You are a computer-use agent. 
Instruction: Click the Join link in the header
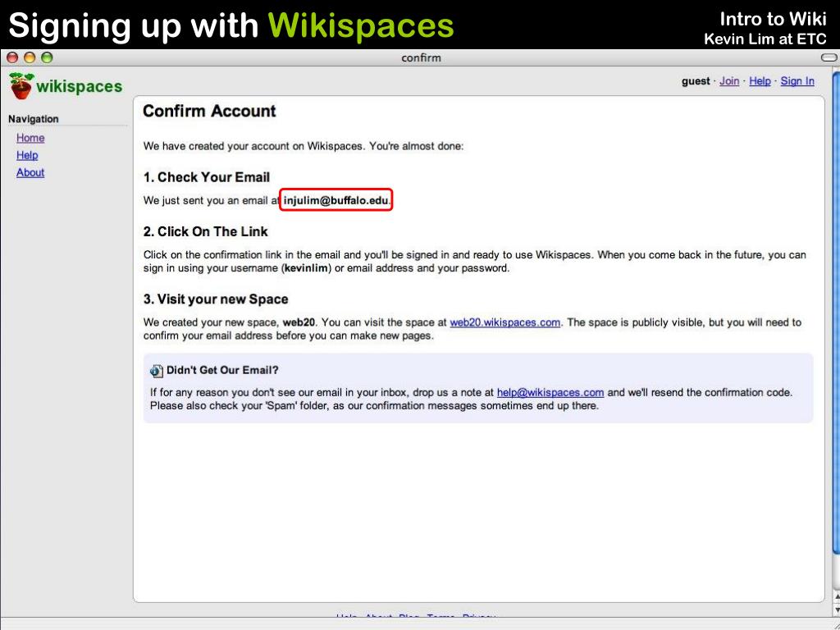coord(729,81)
